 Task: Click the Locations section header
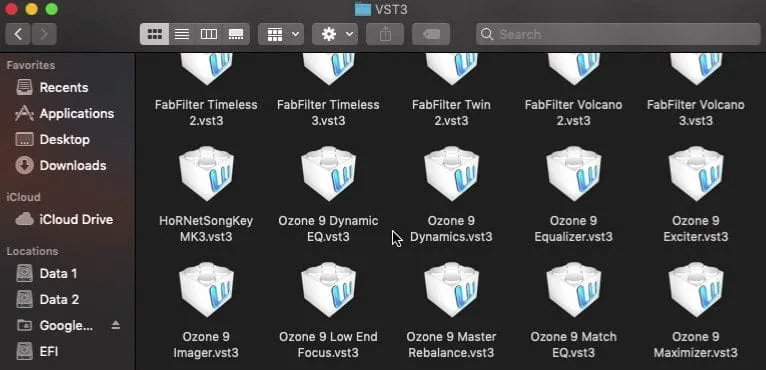[32, 251]
